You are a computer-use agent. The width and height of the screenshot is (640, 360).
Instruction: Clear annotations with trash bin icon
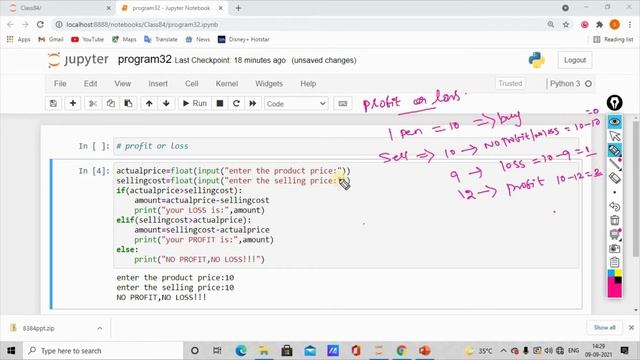[614, 220]
